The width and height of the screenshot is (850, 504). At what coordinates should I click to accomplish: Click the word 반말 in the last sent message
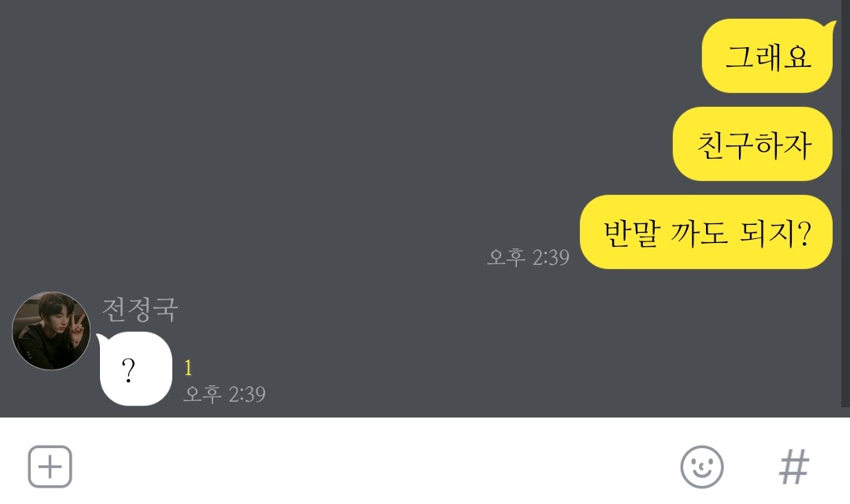632,234
